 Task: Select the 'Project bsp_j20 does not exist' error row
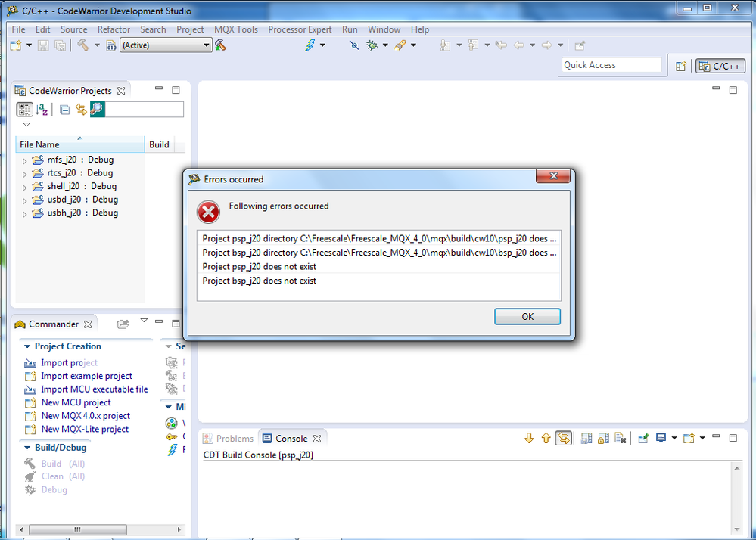(x=379, y=281)
